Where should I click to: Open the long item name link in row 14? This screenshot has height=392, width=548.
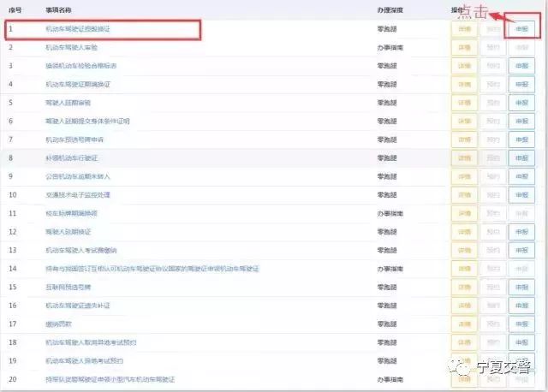pos(152,269)
